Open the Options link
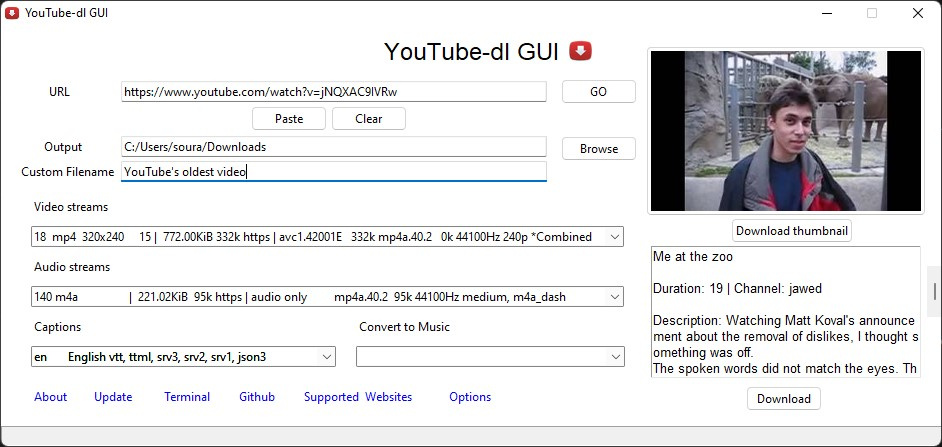942x447 pixels. tap(470, 397)
